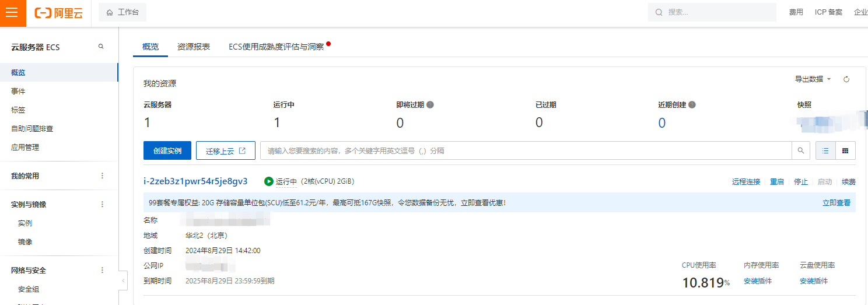
Task: Open 工作台 in the top bar
Action: 123,12
